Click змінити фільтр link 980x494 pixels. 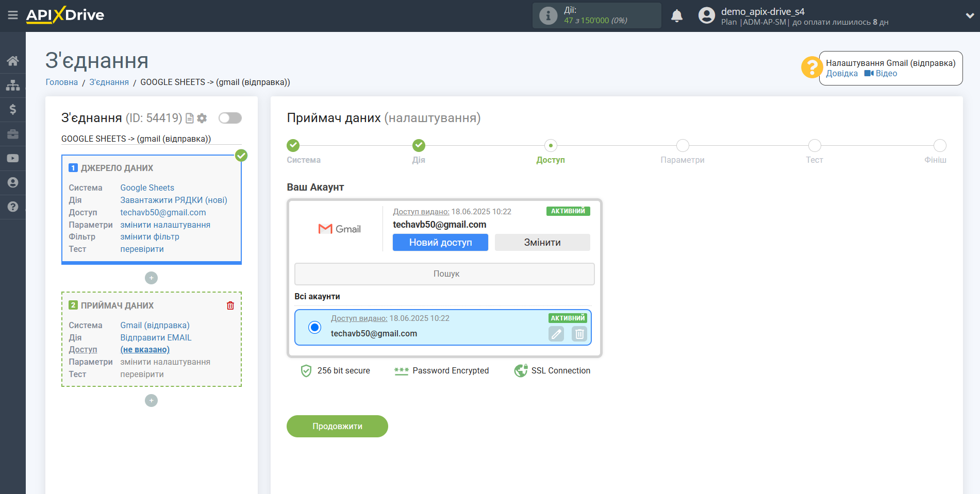[x=150, y=237]
